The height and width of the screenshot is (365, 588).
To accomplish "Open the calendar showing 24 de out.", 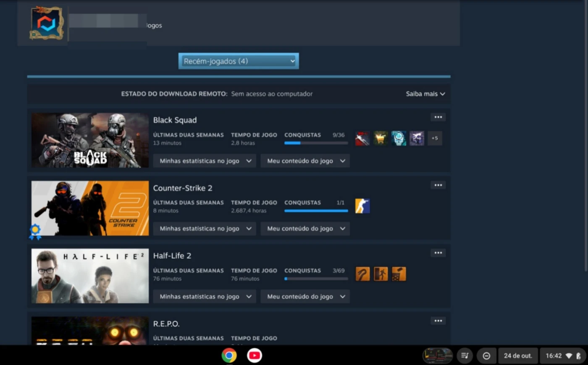I will coord(517,356).
